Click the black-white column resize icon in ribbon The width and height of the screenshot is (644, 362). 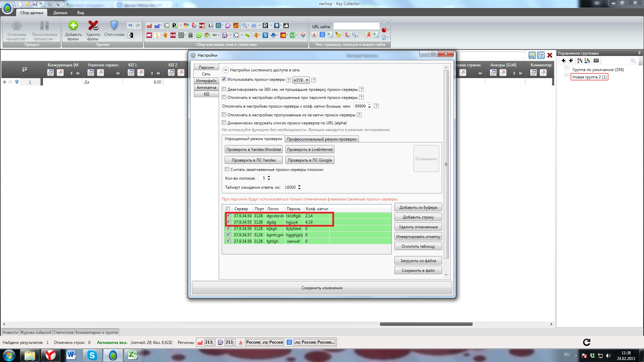tap(130, 35)
